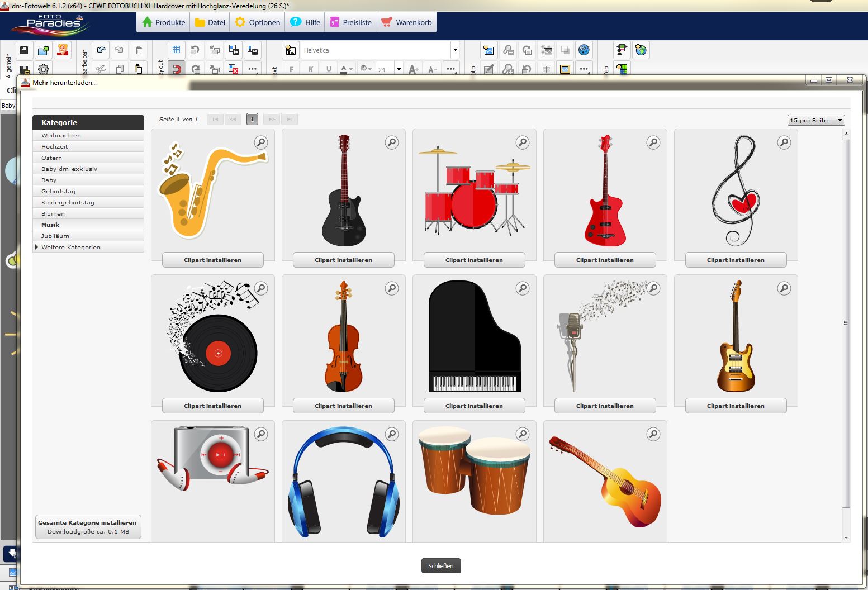This screenshot has height=590, width=868.
Task: Zoom the treble clef heart clipart preview
Action: 784,142
